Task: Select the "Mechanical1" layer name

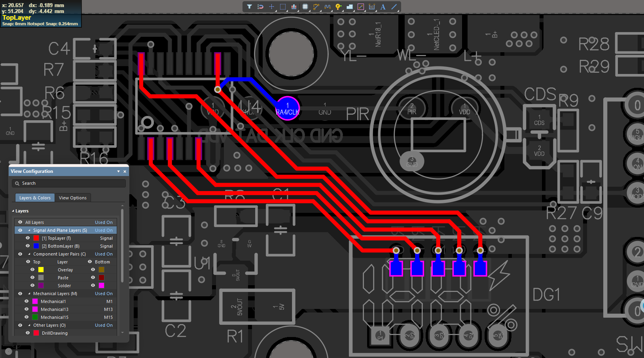Action: (x=53, y=301)
